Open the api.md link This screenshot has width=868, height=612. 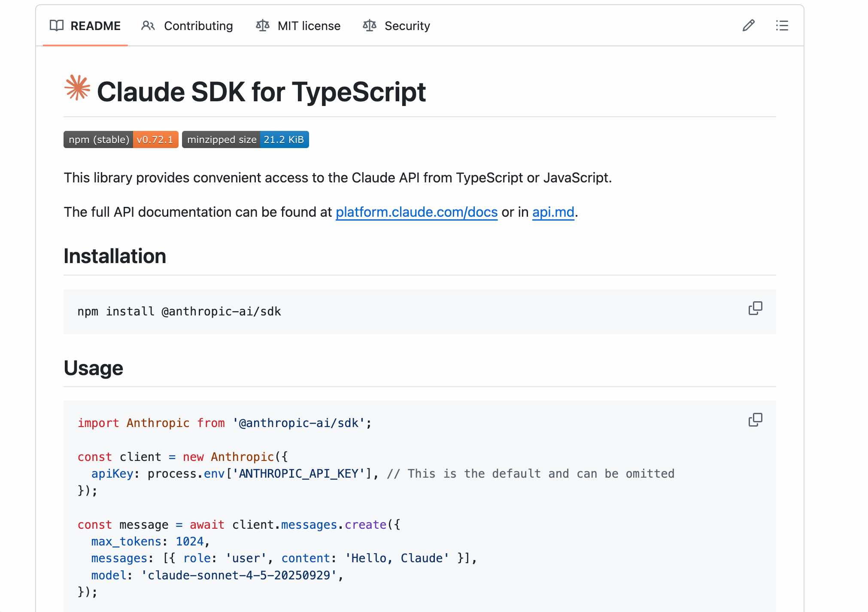pyautogui.click(x=553, y=212)
